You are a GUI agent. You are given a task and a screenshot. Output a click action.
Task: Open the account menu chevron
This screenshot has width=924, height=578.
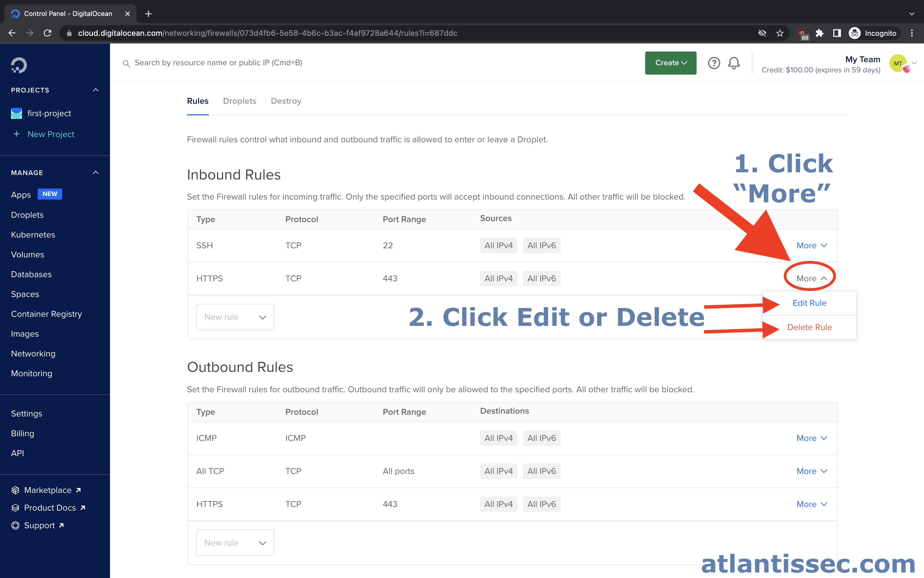(914, 63)
